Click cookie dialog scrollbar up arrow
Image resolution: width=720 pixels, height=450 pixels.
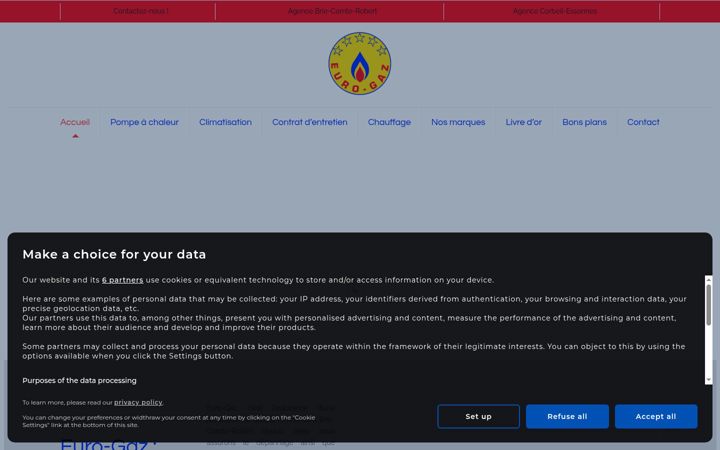coord(709,279)
